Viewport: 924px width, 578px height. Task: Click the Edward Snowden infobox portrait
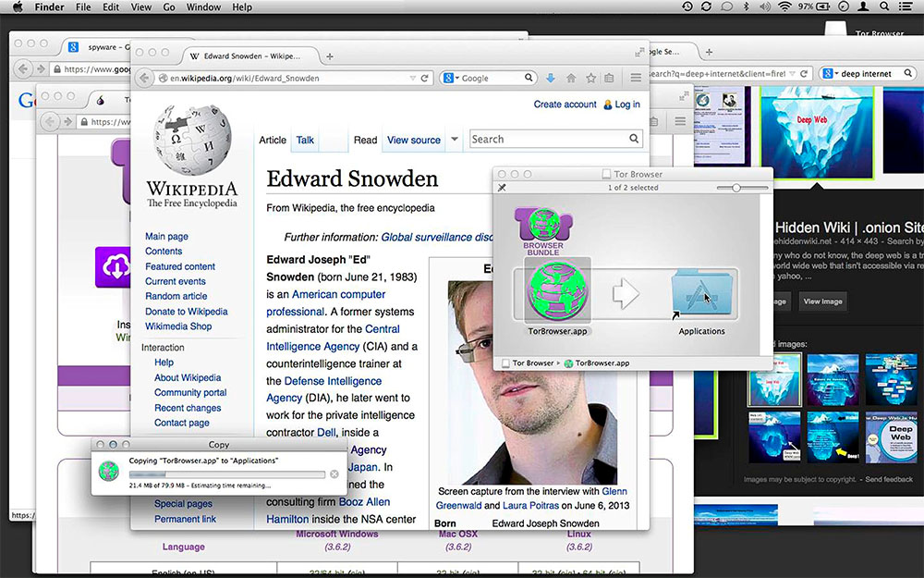click(x=532, y=382)
